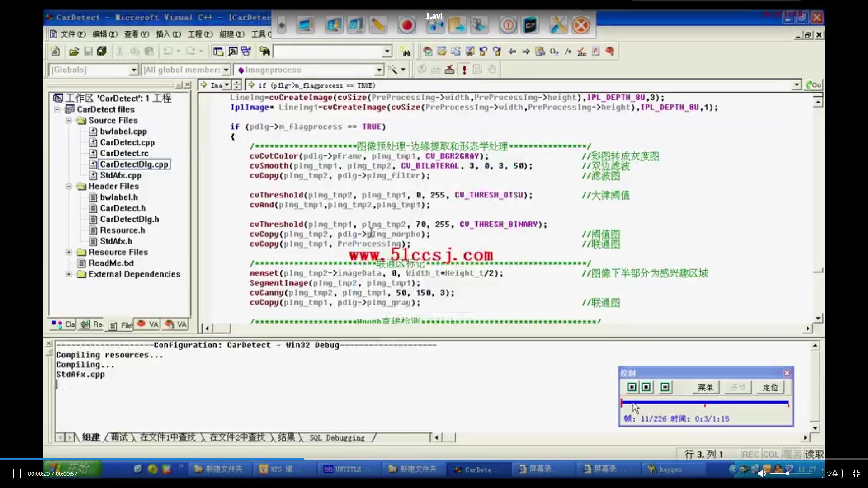Expand the External Dependencies folder
Image resolution: width=868 pixels, height=488 pixels.
tap(69, 274)
